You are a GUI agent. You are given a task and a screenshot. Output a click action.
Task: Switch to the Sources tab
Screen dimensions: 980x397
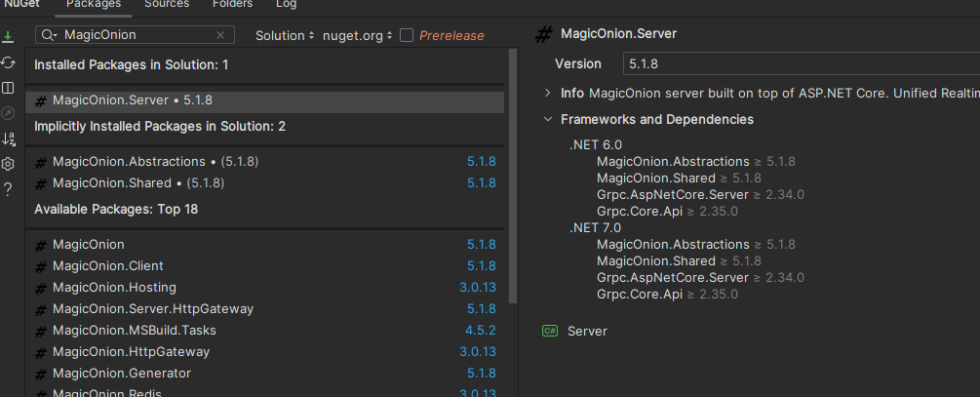click(166, 4)
